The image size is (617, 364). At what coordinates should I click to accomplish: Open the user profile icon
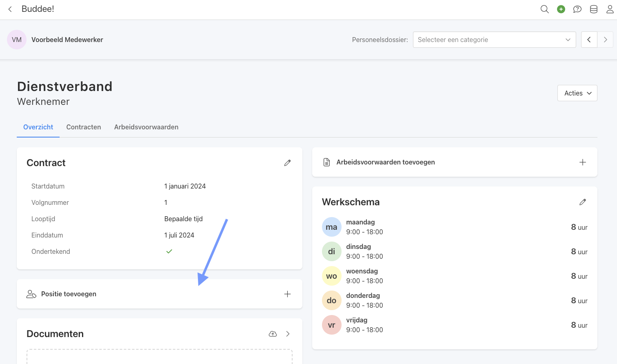pyautogui.click(x=610, y=9)
